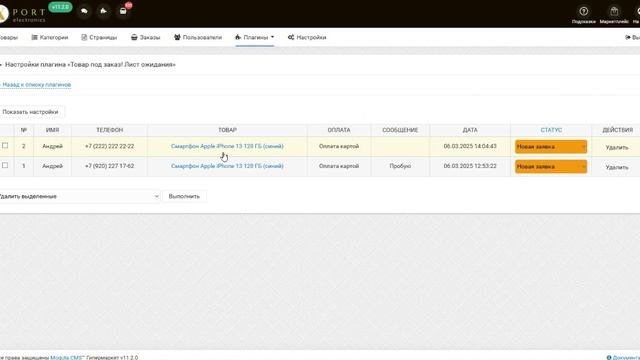The height and width of the screenshot is (360, 640).
Task: Click the ИМЯ column header
Action: pyautogui.click(x=52, y=130)
